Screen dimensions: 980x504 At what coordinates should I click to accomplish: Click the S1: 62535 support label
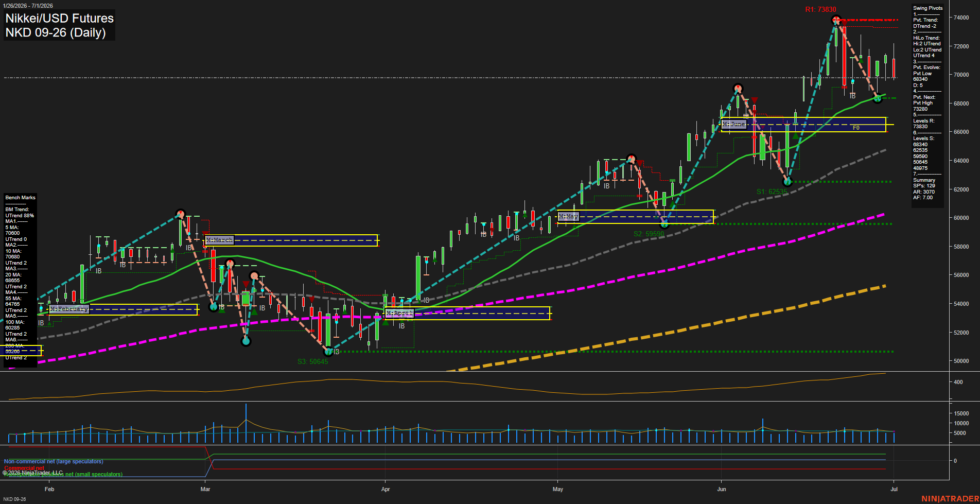click(772, 192)
